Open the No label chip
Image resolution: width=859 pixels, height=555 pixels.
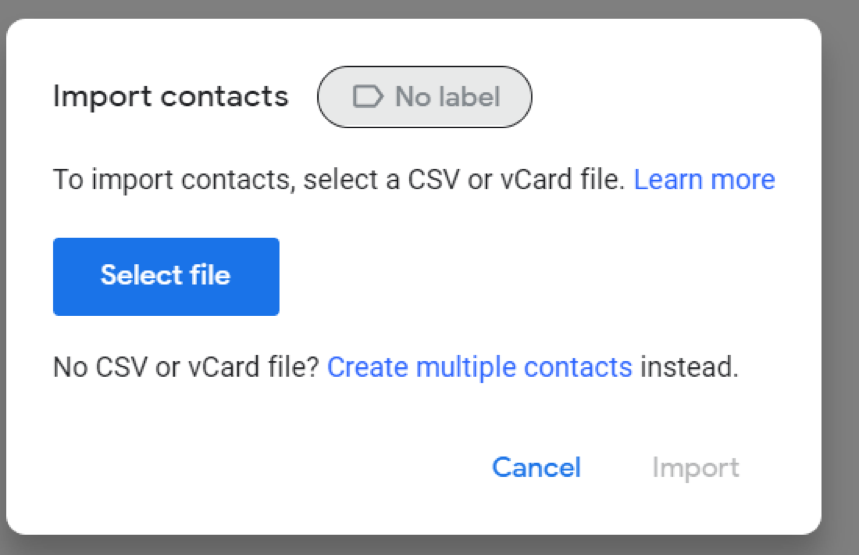pos(424,97)
